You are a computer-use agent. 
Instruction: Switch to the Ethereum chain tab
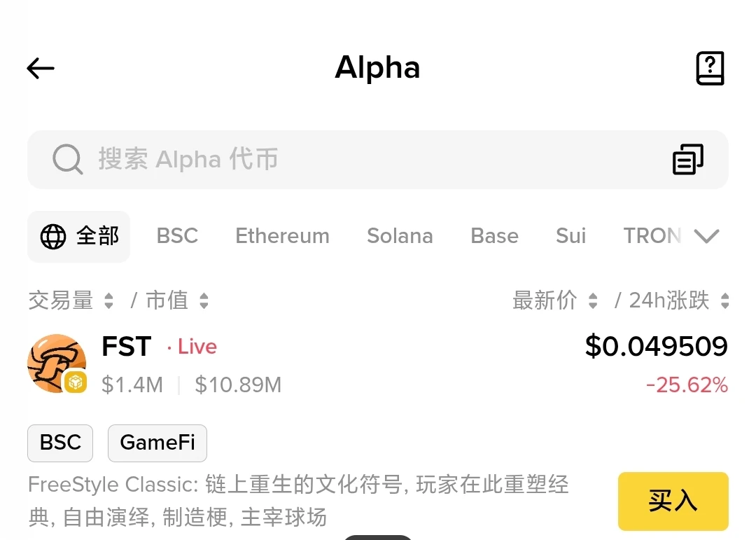click(282, 236)
